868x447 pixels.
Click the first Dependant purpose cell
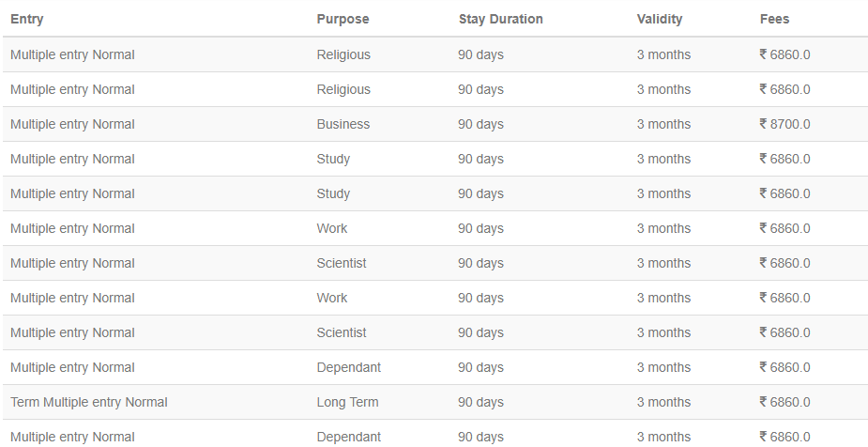coord(349,367)
